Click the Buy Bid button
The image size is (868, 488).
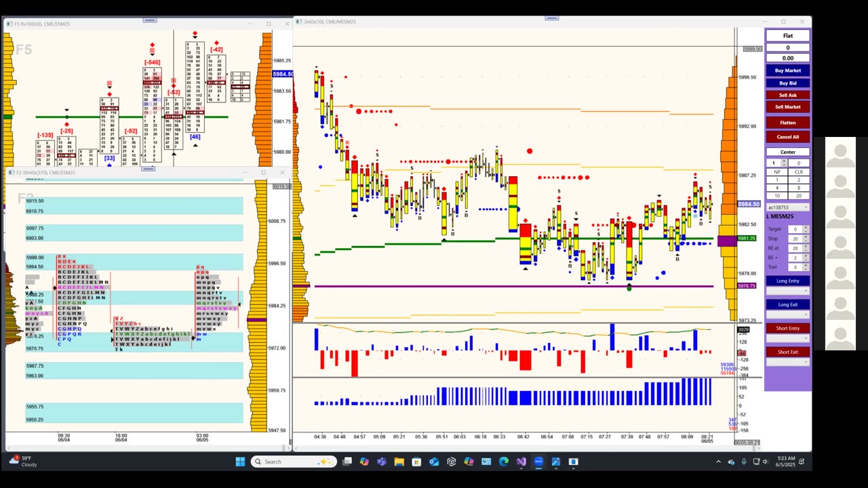click(787, 83)
